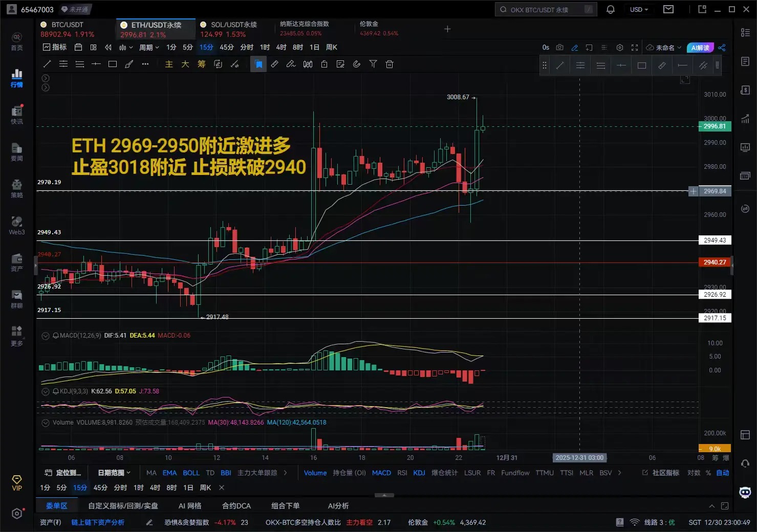Click the green 2996.81 current price label
The height and width of the screenshot is (532, 757).
(715, 126)
